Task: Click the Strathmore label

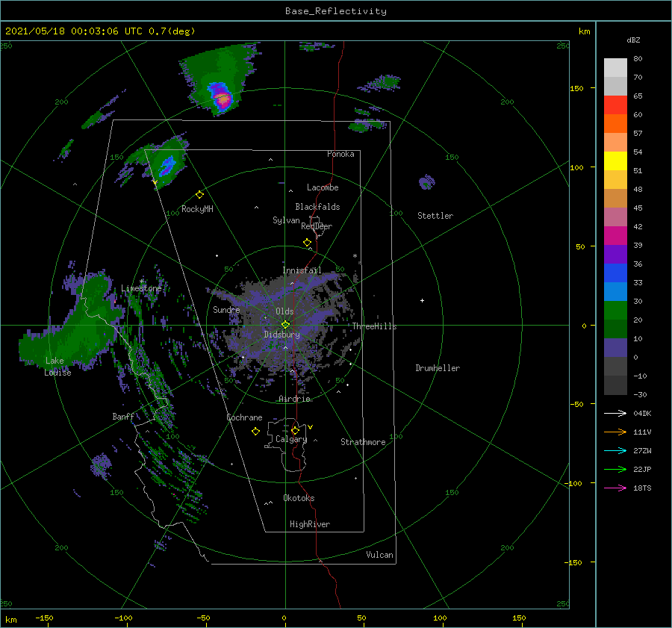Action: pos(363,442)
